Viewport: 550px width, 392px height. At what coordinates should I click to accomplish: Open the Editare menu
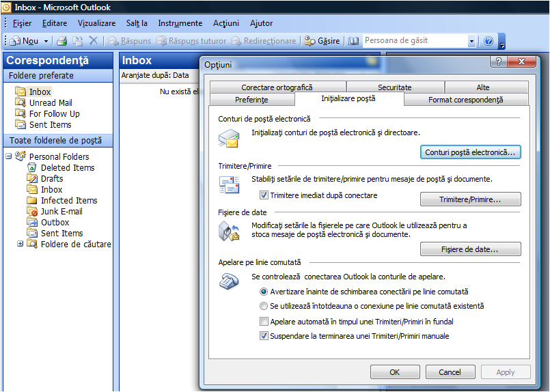[x=55, y=23]
